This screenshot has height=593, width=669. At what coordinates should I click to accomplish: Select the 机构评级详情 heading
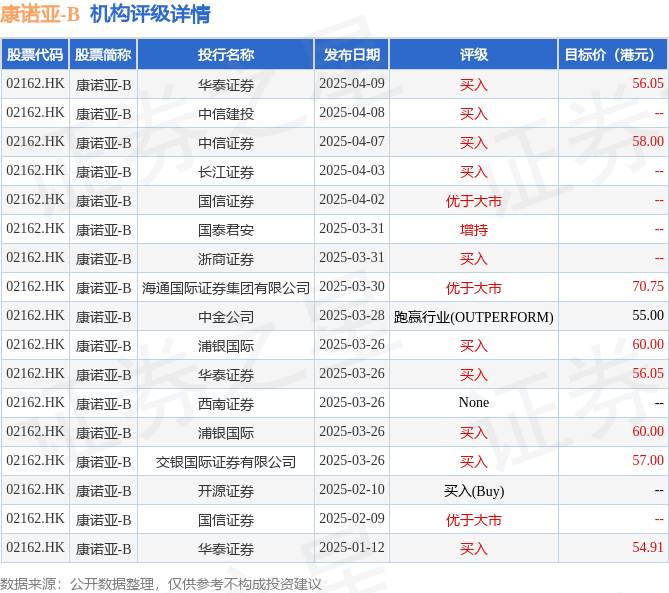[x=150, y=14]
